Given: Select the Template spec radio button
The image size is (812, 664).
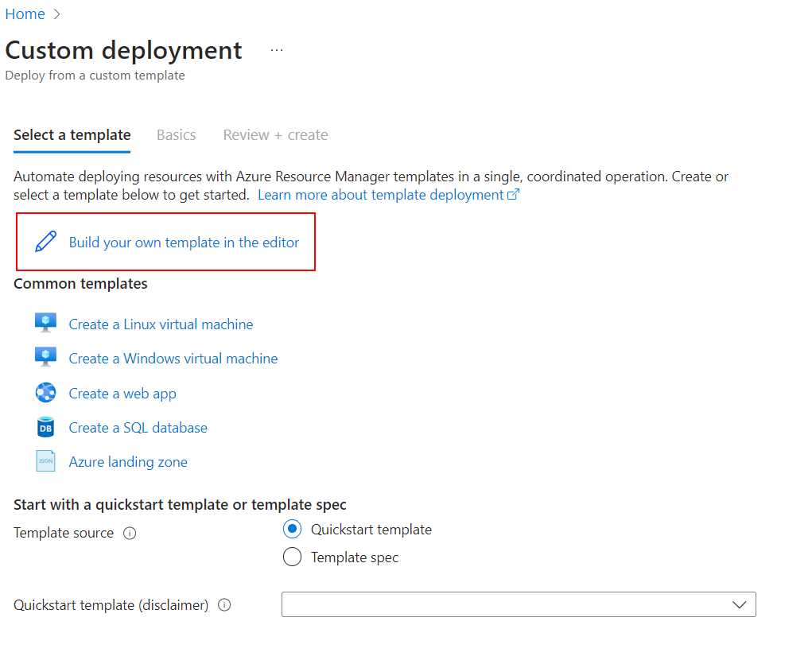Looking at the screenshot, I should coord(292,557).
